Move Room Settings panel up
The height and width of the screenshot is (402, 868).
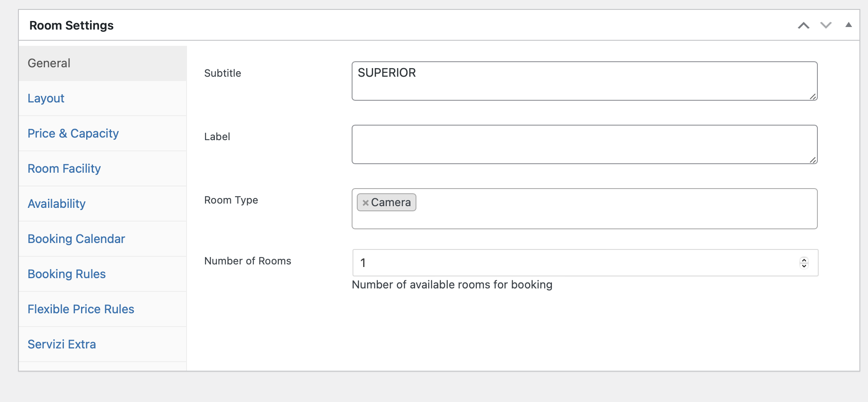tap(803, 25)
